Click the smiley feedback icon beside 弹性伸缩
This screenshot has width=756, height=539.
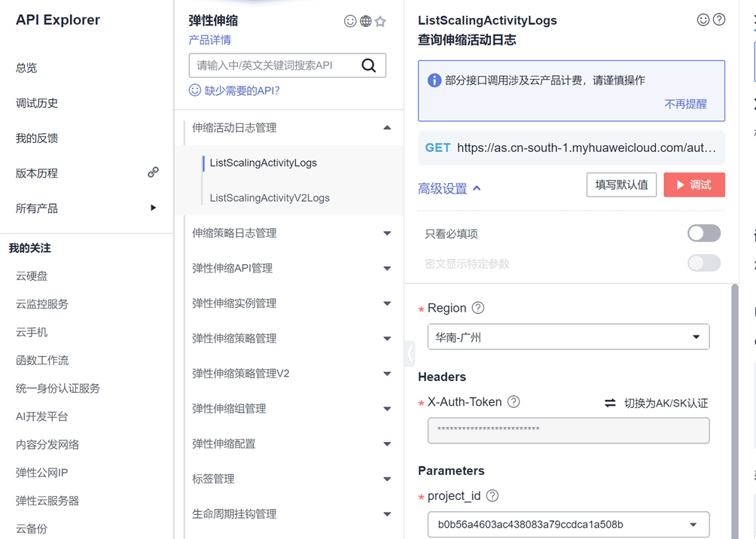tap(350, 21)
